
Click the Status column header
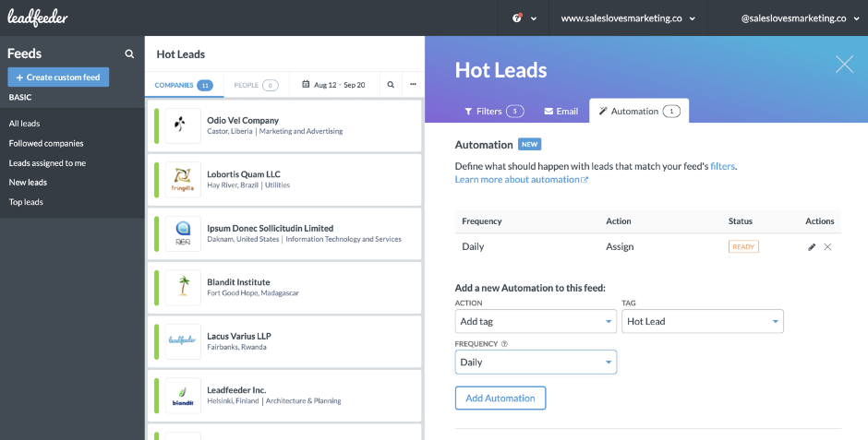[741, 221]
